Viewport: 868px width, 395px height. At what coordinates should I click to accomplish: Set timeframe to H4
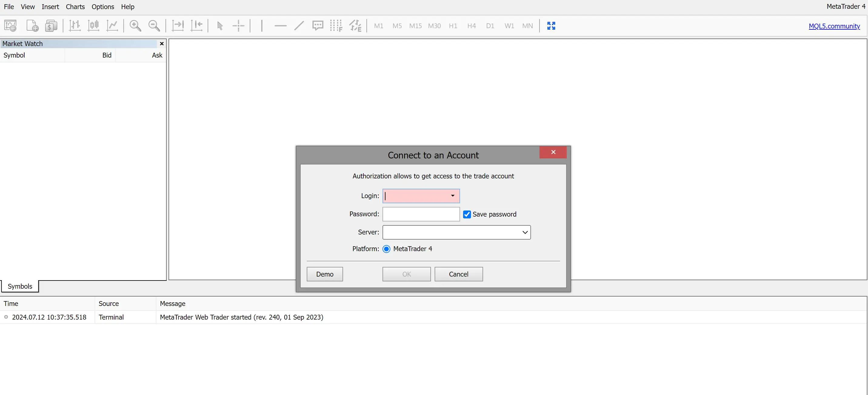(472, 26)
